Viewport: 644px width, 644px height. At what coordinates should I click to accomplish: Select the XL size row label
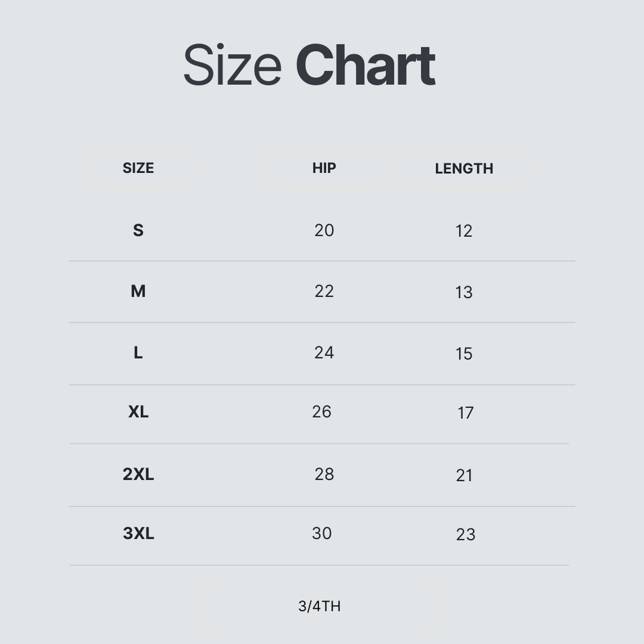pyautogui.click(x=138, y=412)
